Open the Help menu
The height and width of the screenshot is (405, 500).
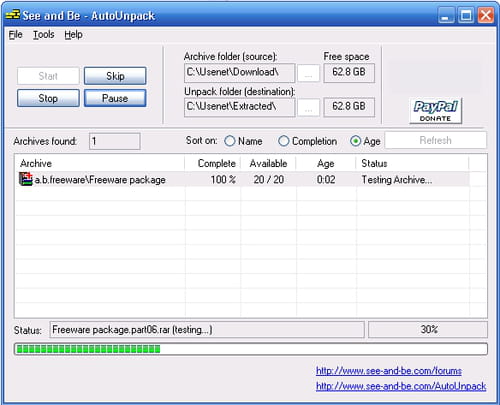73,35
